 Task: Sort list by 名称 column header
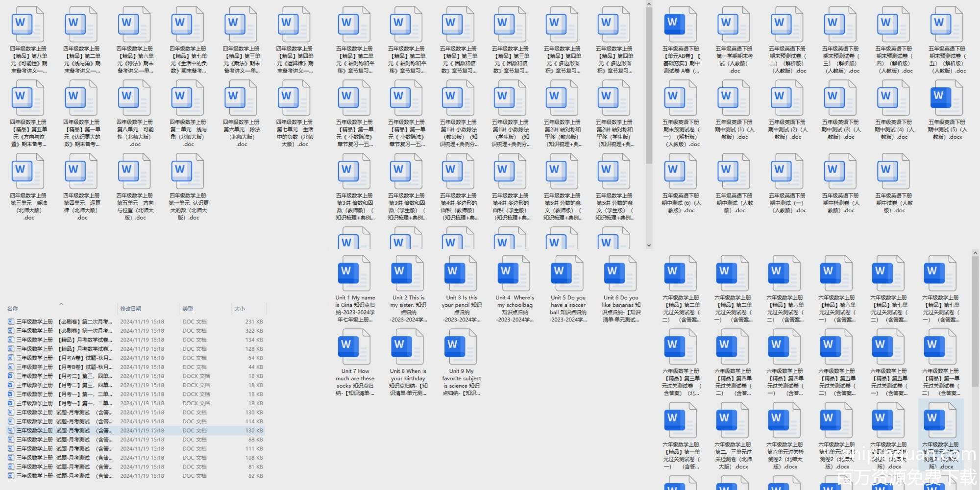click(x=13, y=309)
